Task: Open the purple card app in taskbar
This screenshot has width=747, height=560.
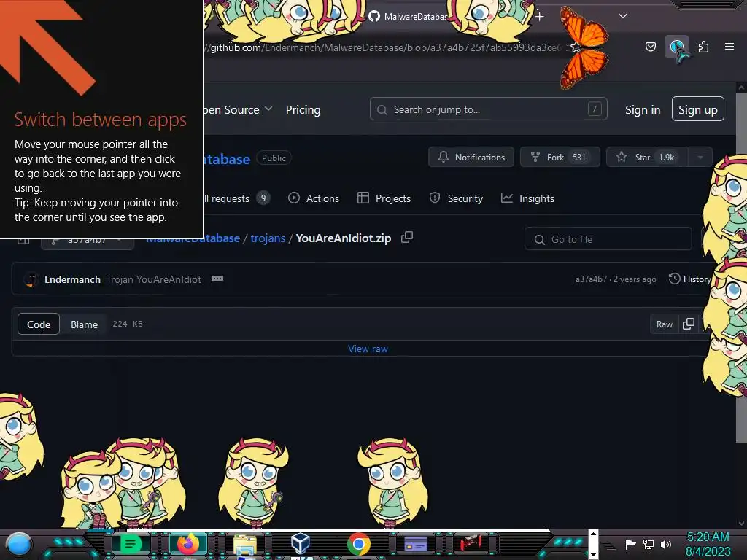Action: pyautogui.click(x=415, y=544)
